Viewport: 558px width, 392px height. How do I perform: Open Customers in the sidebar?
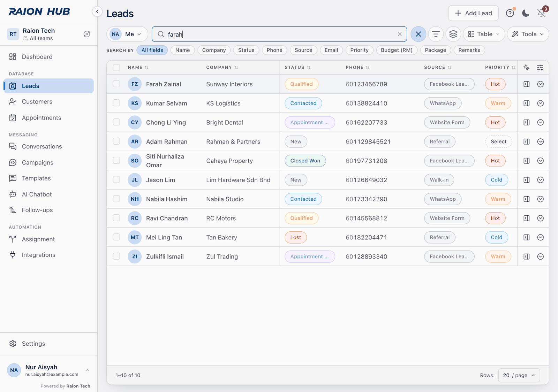[x=48, y=102]
